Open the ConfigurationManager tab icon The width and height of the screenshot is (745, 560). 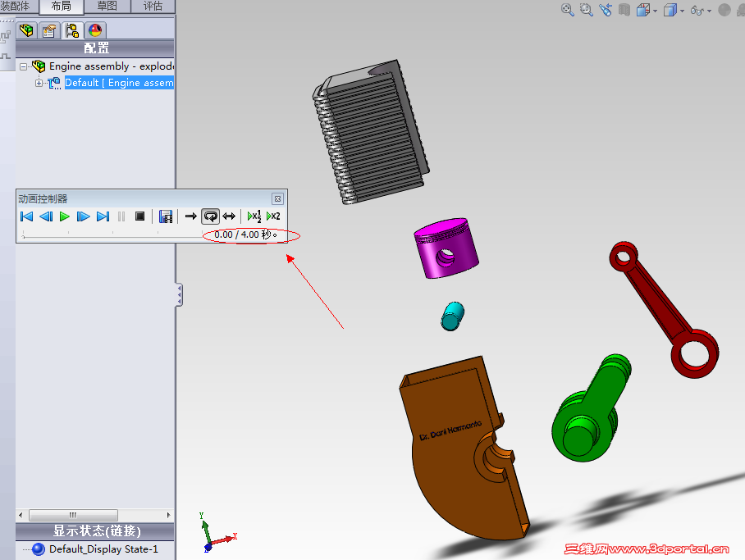72,30
